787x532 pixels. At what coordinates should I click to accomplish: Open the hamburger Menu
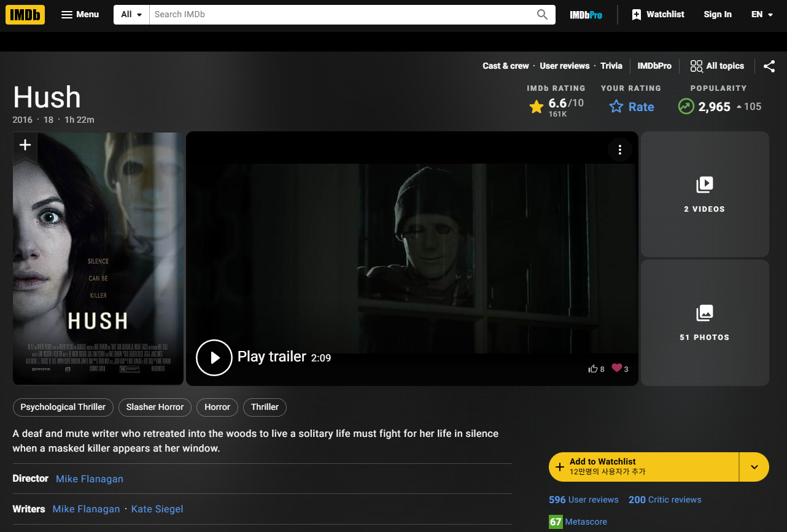point(80,14)
